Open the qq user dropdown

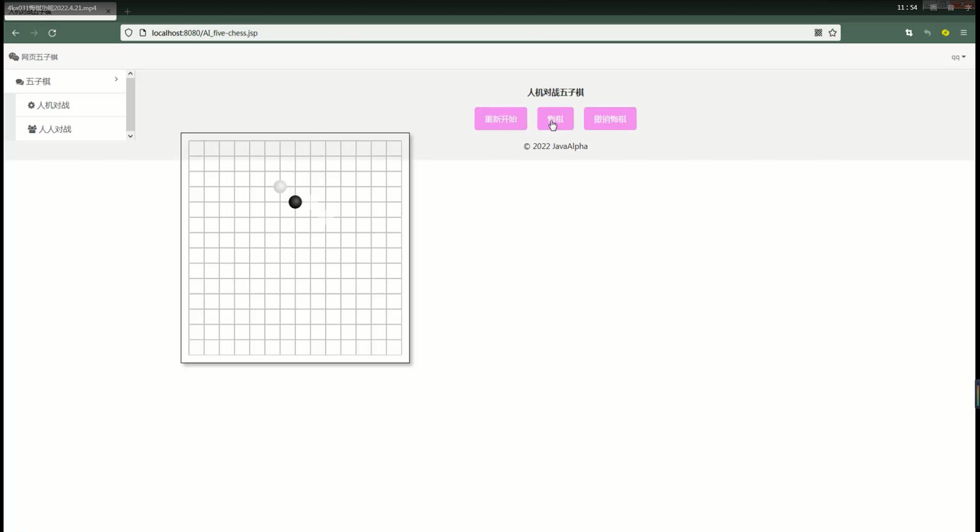pyautogui.click(x=958, y=57)
